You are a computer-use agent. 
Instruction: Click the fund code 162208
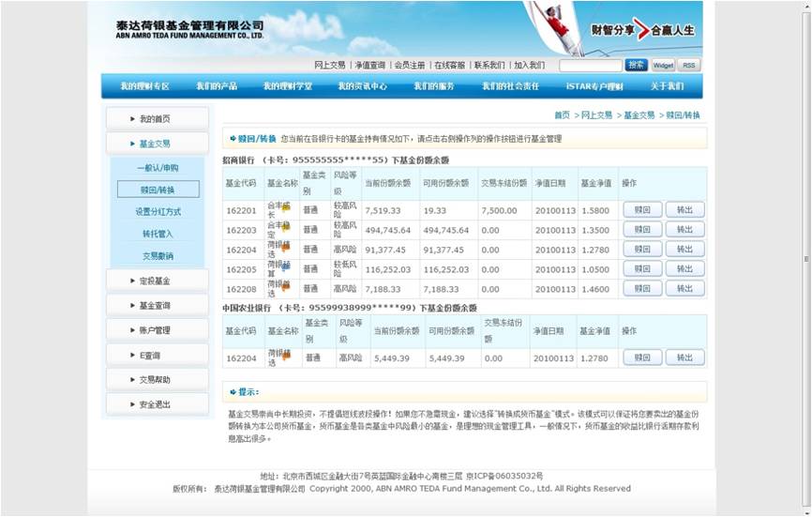click(241, 290)
